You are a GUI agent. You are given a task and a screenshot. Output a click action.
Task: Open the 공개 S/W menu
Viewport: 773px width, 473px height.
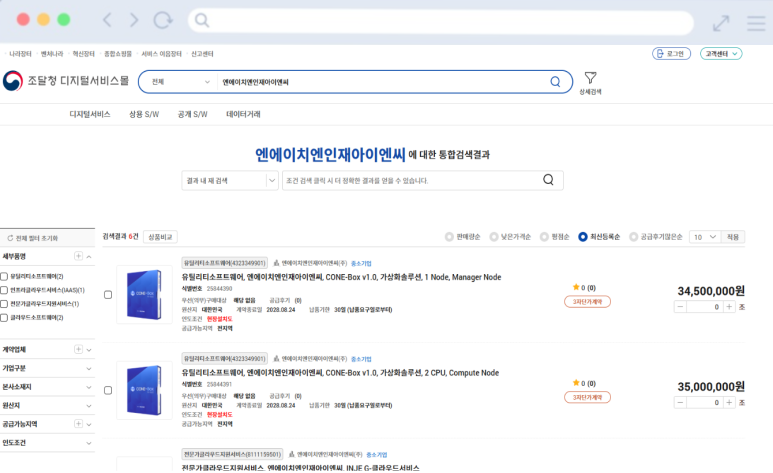[x=192, y=114]
